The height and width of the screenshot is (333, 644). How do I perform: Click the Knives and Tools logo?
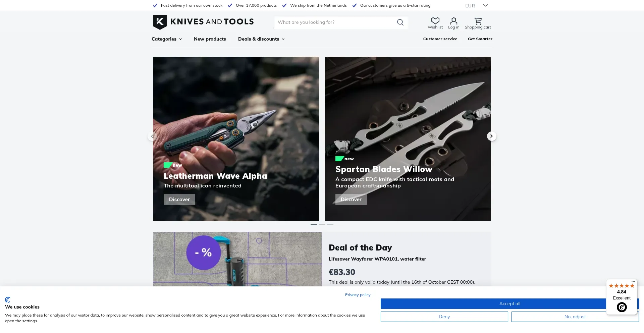coord(203,22)
